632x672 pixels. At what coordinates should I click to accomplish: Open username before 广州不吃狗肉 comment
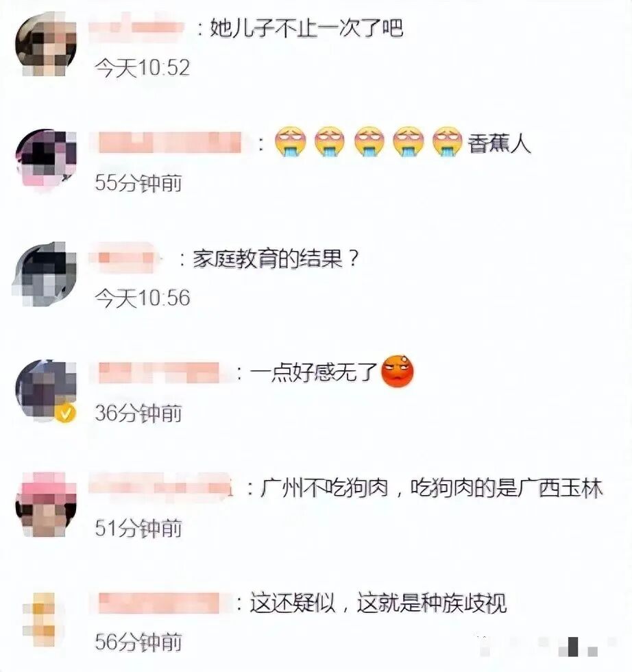tap(161, 486)
